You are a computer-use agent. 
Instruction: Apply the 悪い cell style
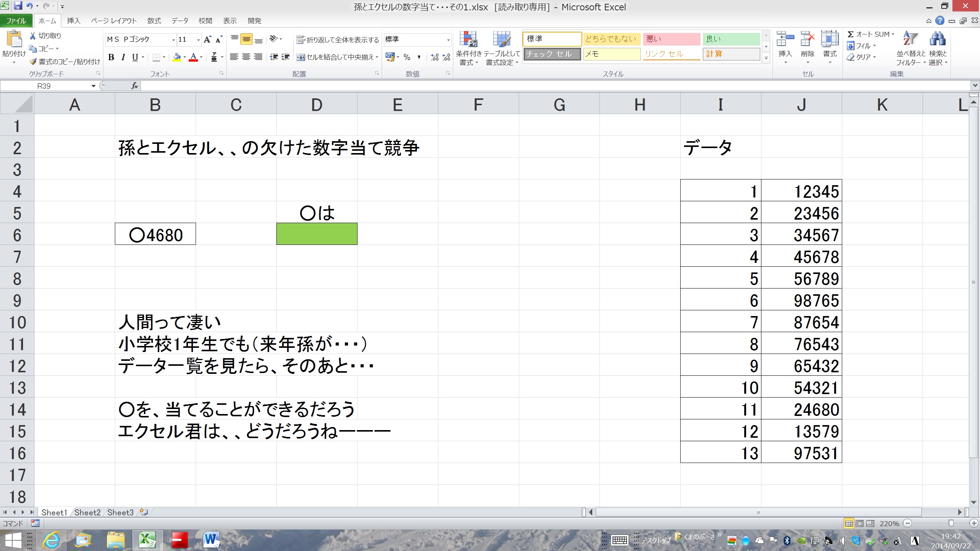[x=671, y=39]
